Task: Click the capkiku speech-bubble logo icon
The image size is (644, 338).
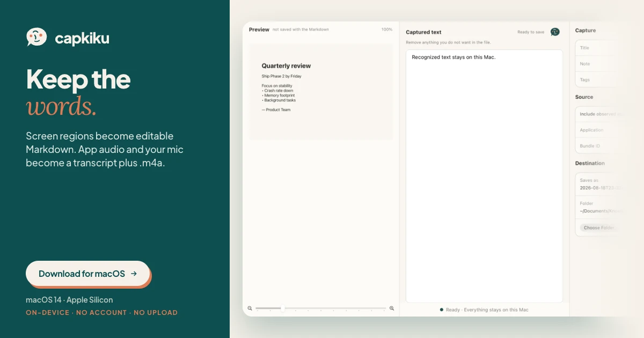Action: [36, 37]
